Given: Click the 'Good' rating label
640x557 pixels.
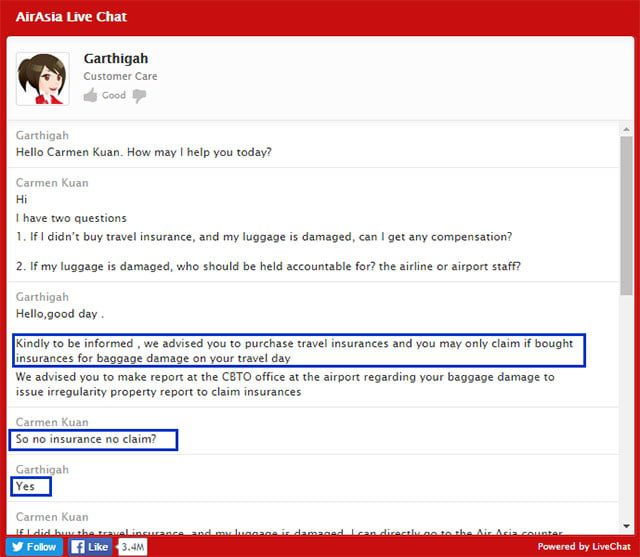Looking at the screenshot, I should [113, 95].
